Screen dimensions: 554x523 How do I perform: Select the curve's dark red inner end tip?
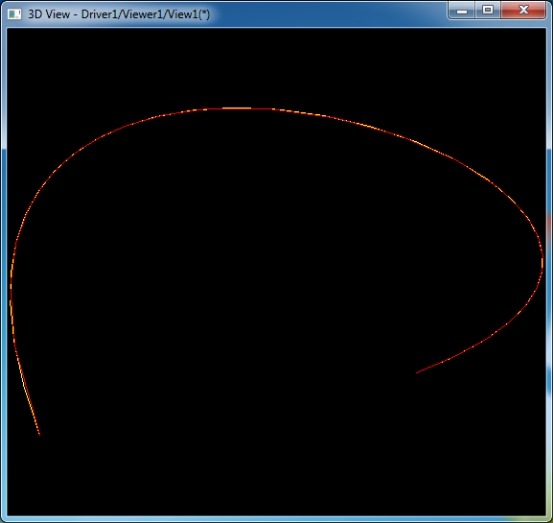click(417, 372)
